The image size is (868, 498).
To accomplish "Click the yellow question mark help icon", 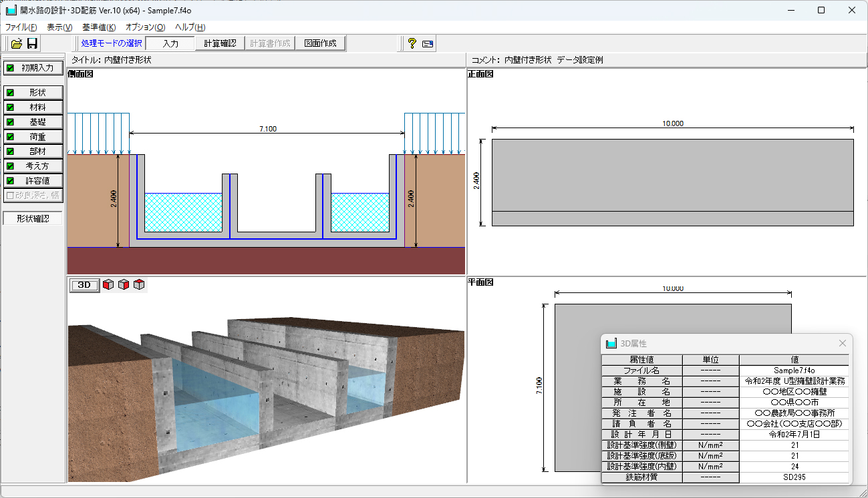I will [412, 44].
